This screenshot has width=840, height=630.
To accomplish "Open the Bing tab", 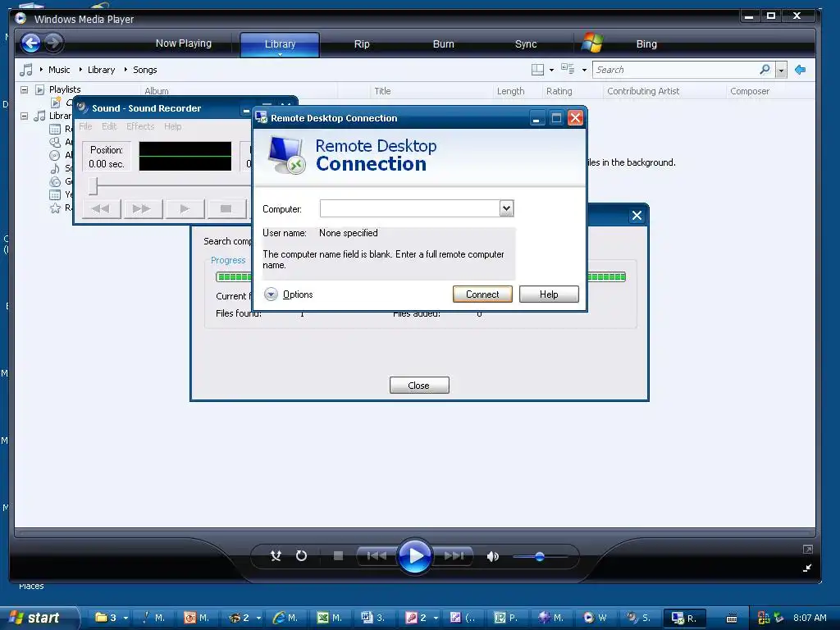I will pos(646,44).
